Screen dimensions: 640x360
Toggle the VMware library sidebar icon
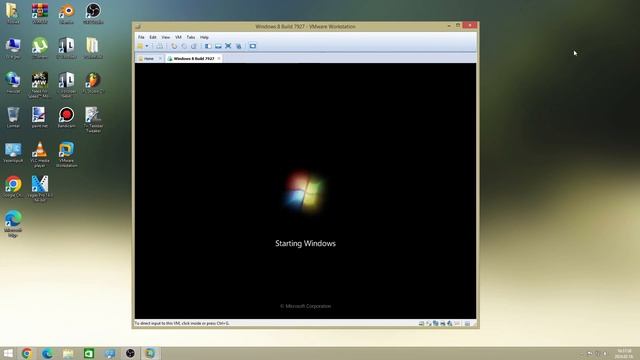(208, 46)
